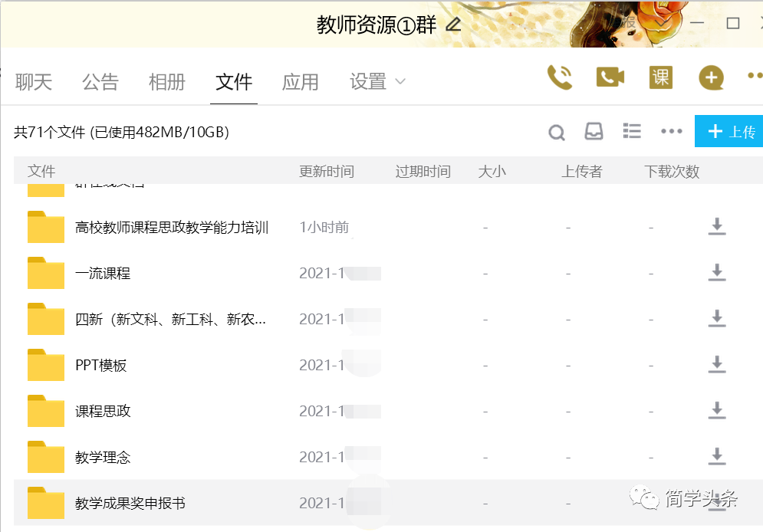The width and height of the screenshot is (763, 532).
Task: Start a voice call
Action: [560, 77]
